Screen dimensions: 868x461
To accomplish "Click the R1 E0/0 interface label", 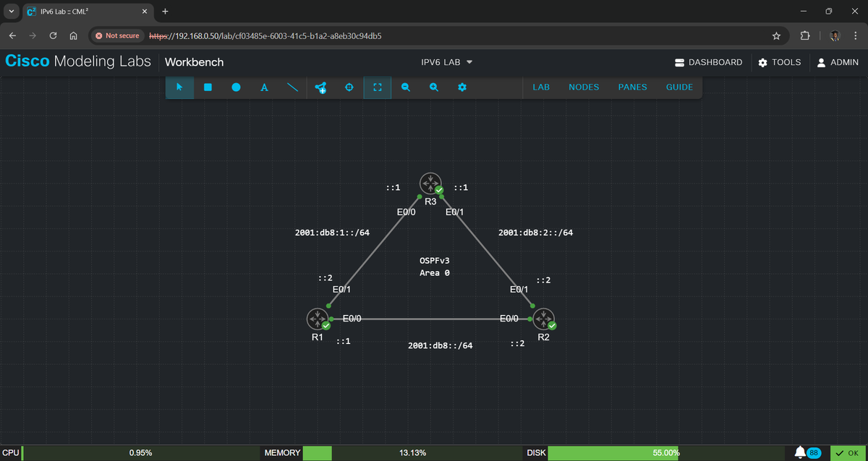I will pos(352,318).
